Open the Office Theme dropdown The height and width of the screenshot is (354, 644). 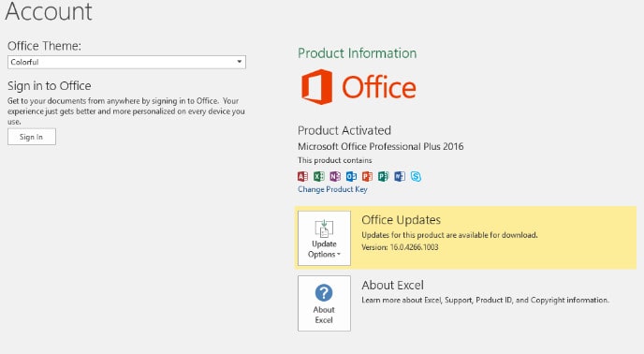(126, 62)
